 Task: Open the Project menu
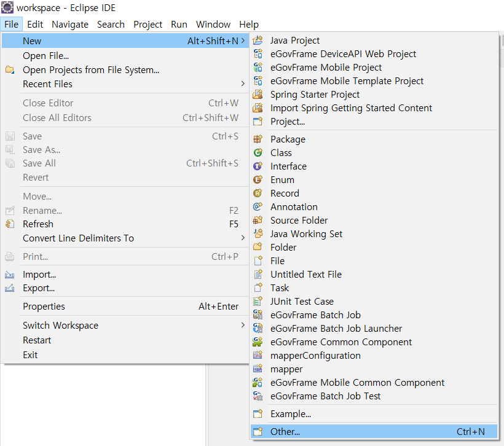click(148, 25)
